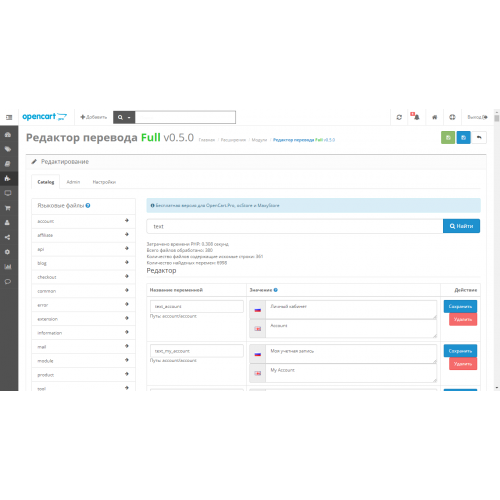Click the Найти search button
Image resolution: width=500 pixels, height=500 pixels.
coord(461,226)
